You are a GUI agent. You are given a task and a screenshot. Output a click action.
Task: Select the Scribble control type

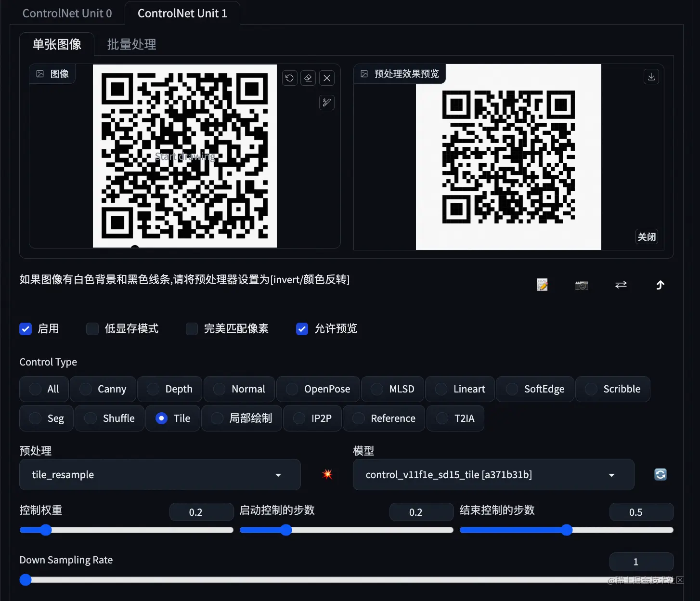tap(613, 389)
